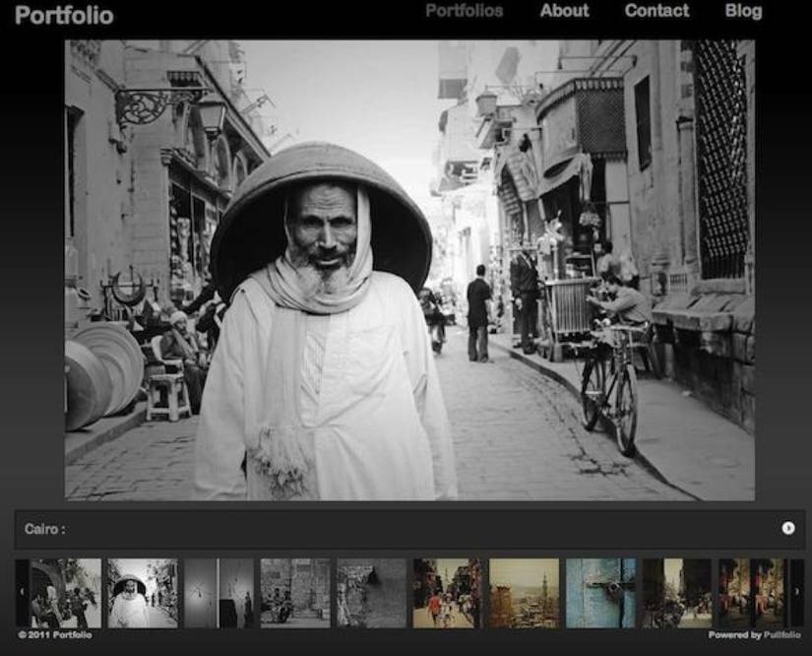Select the dark gray minimal thumbnail
This screenshot has width=812, height=656.
(219, 593)
